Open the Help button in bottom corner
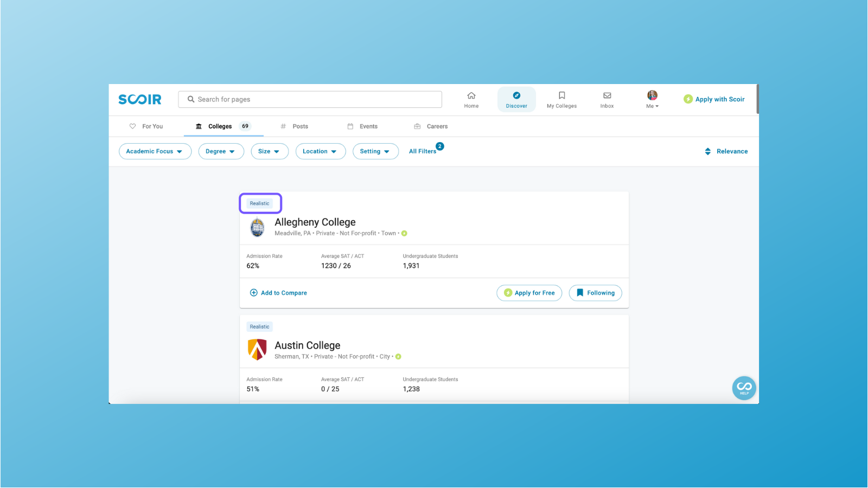The width and height of the screenshot is (868, 488). [744, 388]
